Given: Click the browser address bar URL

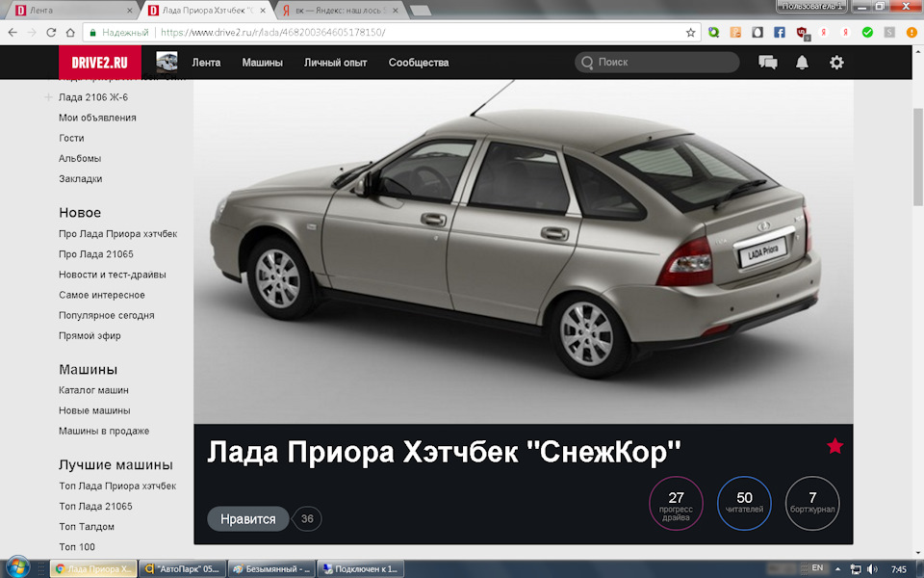Looking at the screenshot, I should click(272, 33).
